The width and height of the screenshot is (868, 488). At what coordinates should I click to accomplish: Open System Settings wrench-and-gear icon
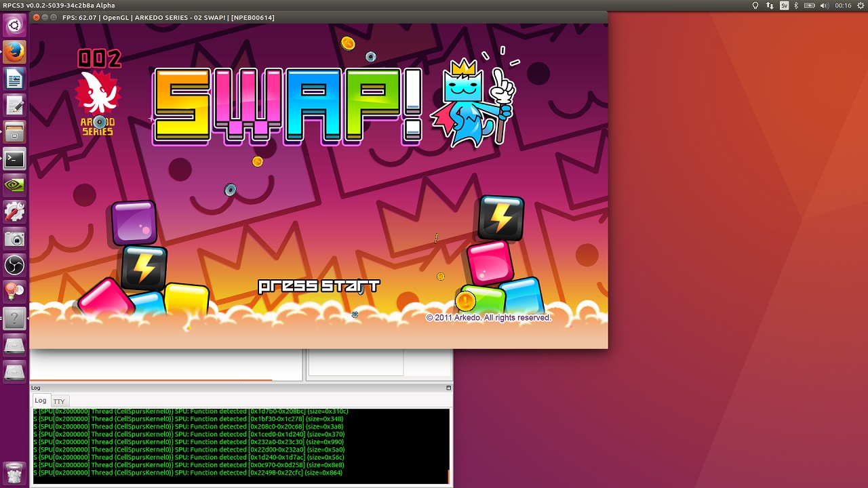[x=14, y=211]
